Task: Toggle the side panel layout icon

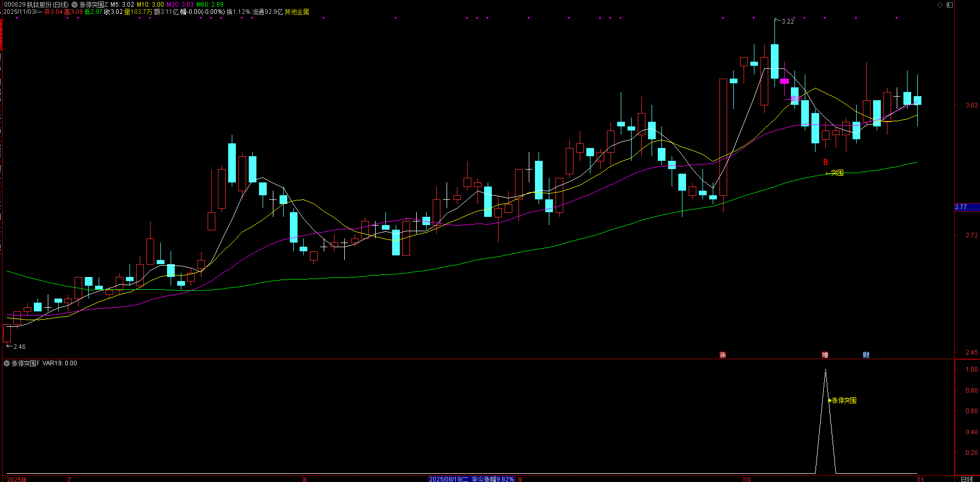Action: pos(950,5)
